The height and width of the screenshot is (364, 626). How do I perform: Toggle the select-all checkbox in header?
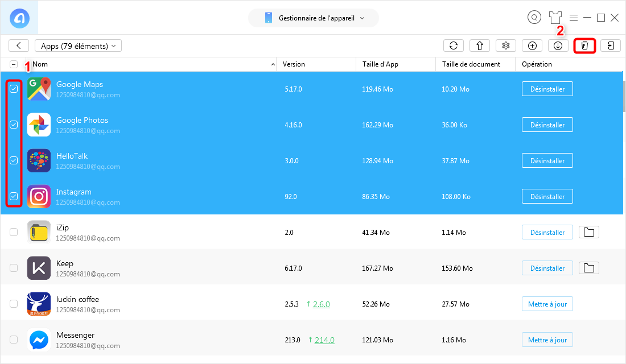14,64
